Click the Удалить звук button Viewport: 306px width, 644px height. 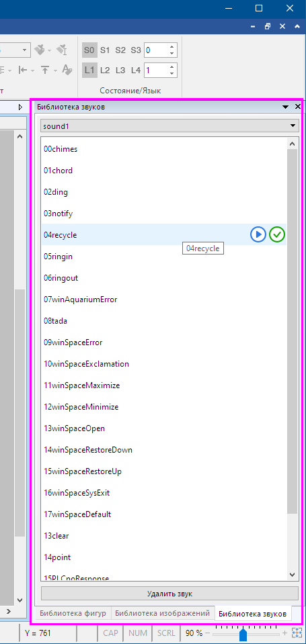pos(169,594)
